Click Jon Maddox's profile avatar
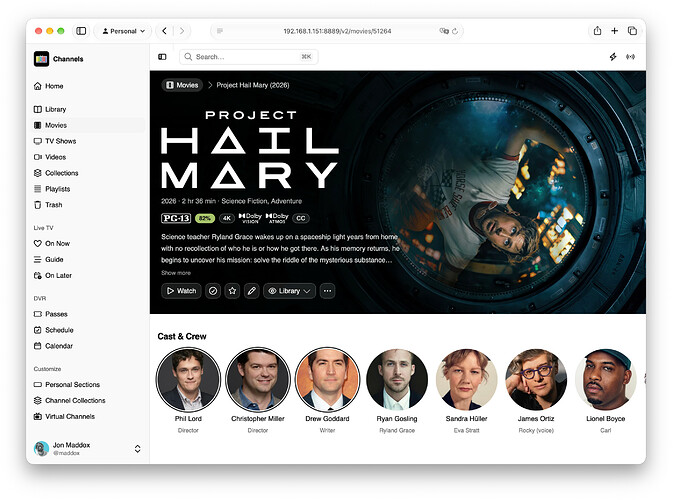 click(41, 448)
